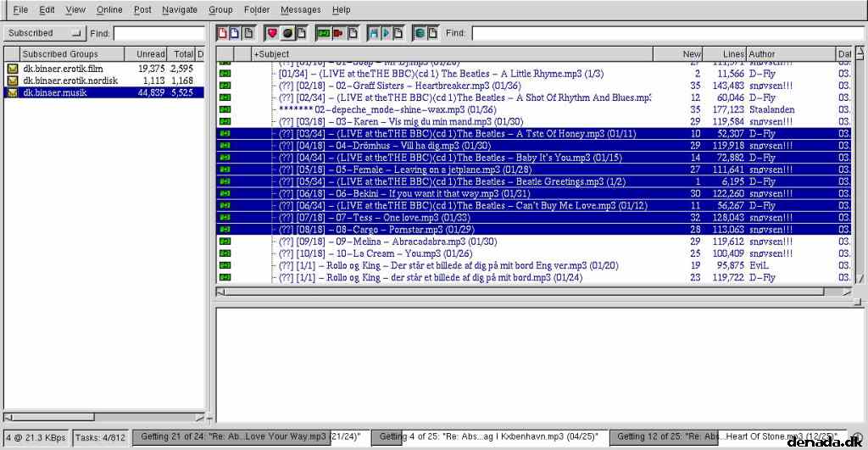Toggle the complete binary green filter icon
Viewport: 868px width, 450px height.
pyautogui.click(x=323, y=33)
